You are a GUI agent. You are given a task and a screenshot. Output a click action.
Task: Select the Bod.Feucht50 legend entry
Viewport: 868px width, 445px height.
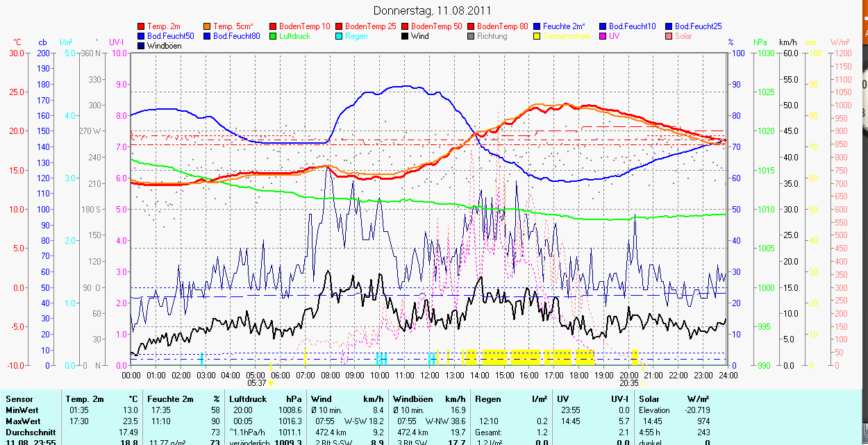click(166, 35)
